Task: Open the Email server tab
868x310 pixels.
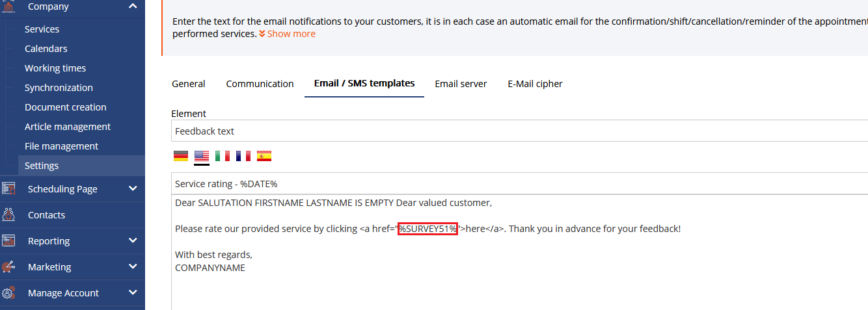Action: coord(461,84)
